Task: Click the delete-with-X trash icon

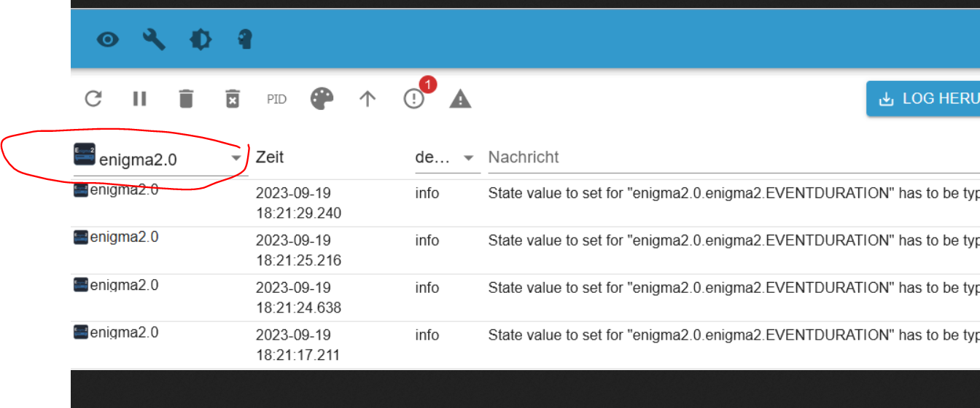Action: (232, 98)
